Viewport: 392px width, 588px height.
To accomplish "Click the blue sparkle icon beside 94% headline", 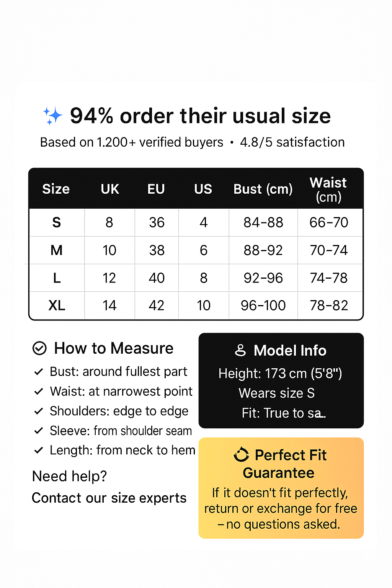I will click(52, 115).
